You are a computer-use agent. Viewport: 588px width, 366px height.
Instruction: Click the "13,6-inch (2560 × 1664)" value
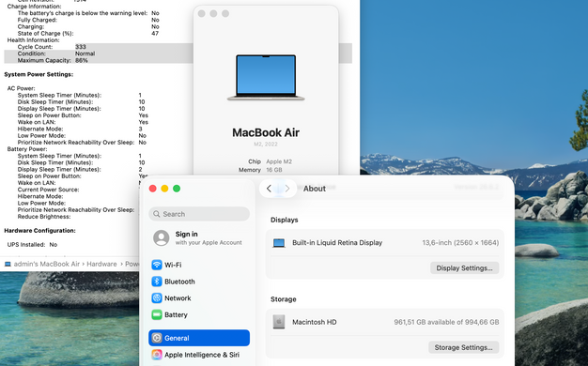[460, 243]
